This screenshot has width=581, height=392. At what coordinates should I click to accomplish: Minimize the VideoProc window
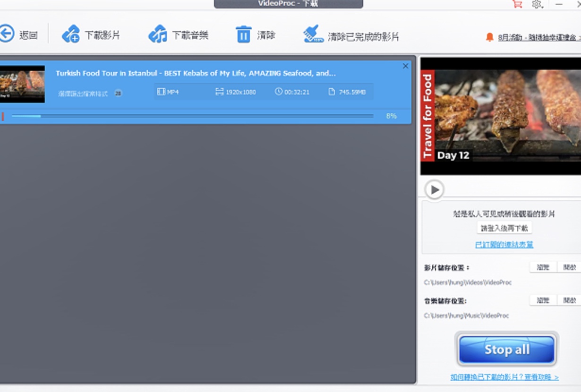click(x=559, y=4)
